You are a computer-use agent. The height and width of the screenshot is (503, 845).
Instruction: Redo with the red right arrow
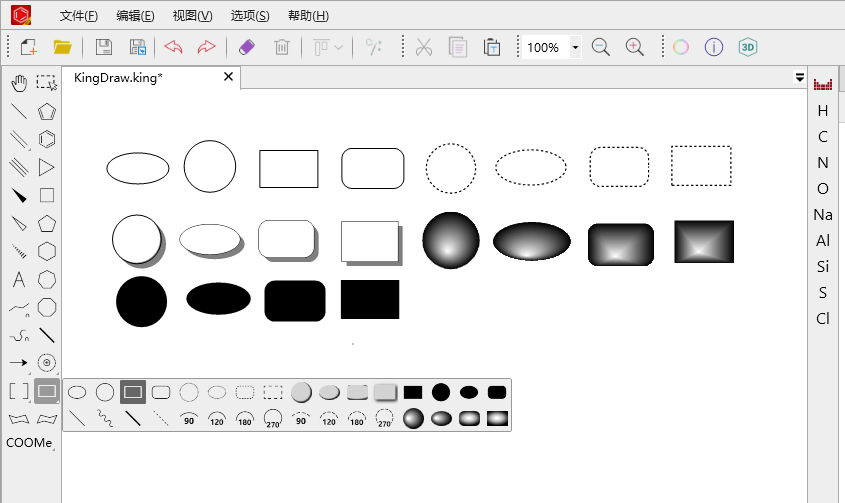click(x=206, y=47)
